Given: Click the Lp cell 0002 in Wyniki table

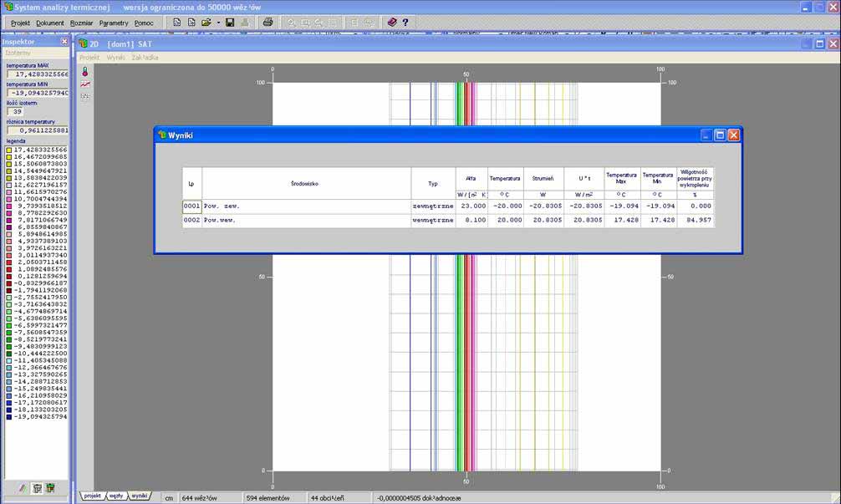Looking at the screenshot, I should (x=191, y=221).
